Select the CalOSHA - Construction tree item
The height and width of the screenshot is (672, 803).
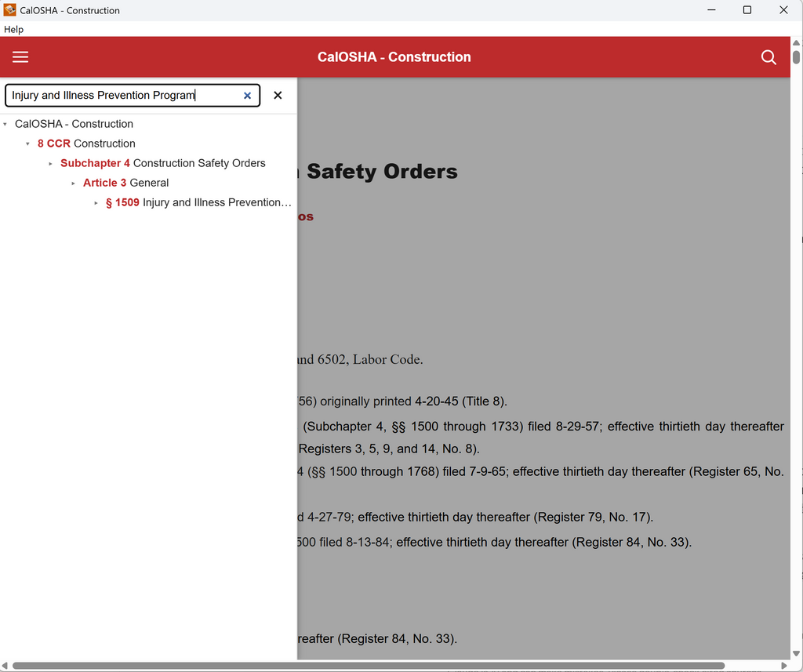click(x=74, y=124)
